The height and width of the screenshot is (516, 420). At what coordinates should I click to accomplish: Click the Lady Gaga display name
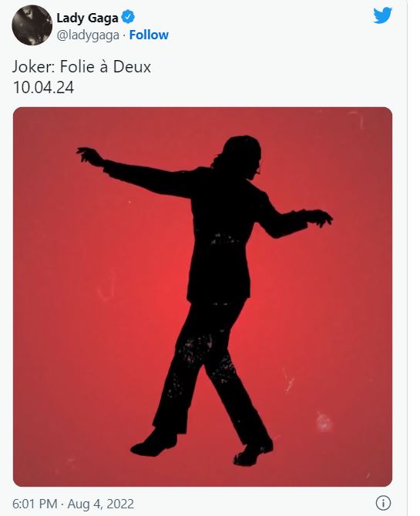87,18
